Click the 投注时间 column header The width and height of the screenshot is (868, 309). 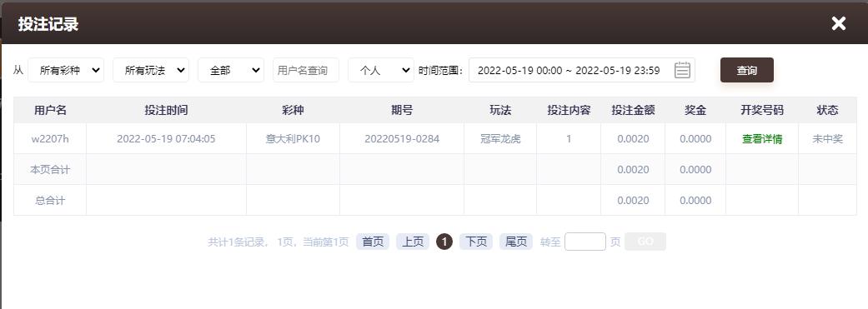(x=166, y=110)
